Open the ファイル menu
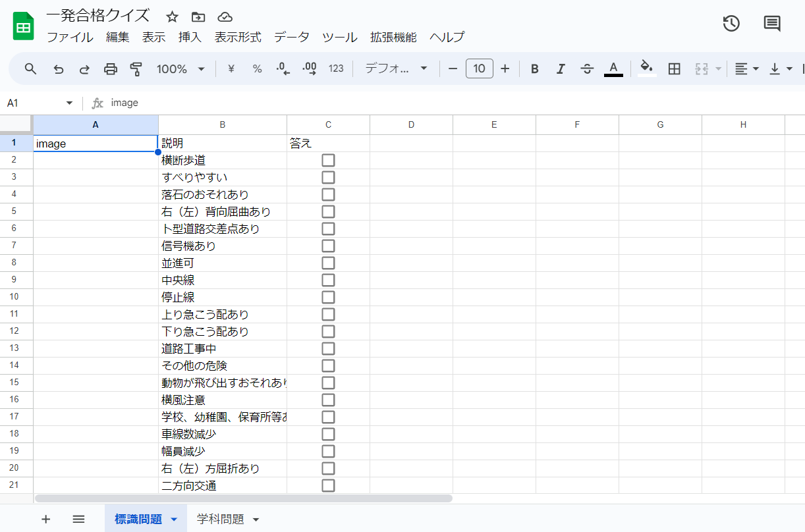Screen dimensions: 805x532 pyautogui.click(x=70, y=38)
